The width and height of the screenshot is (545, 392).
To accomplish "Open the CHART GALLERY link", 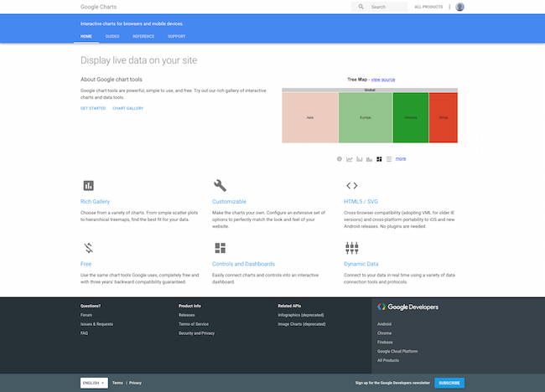I will coord(128,108).
